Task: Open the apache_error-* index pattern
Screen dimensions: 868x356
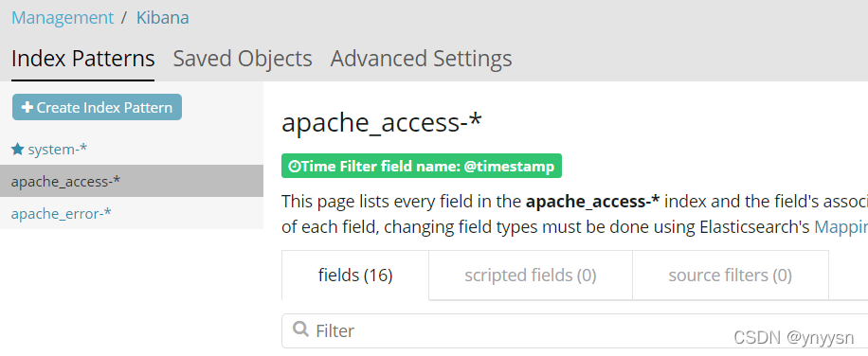Action: pos(61,213)
